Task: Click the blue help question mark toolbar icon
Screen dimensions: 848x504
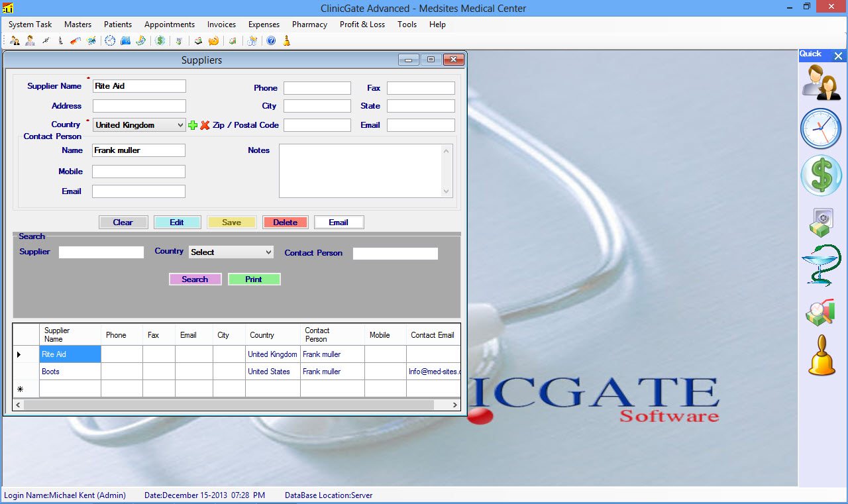Action: click(x=271, y=41)
